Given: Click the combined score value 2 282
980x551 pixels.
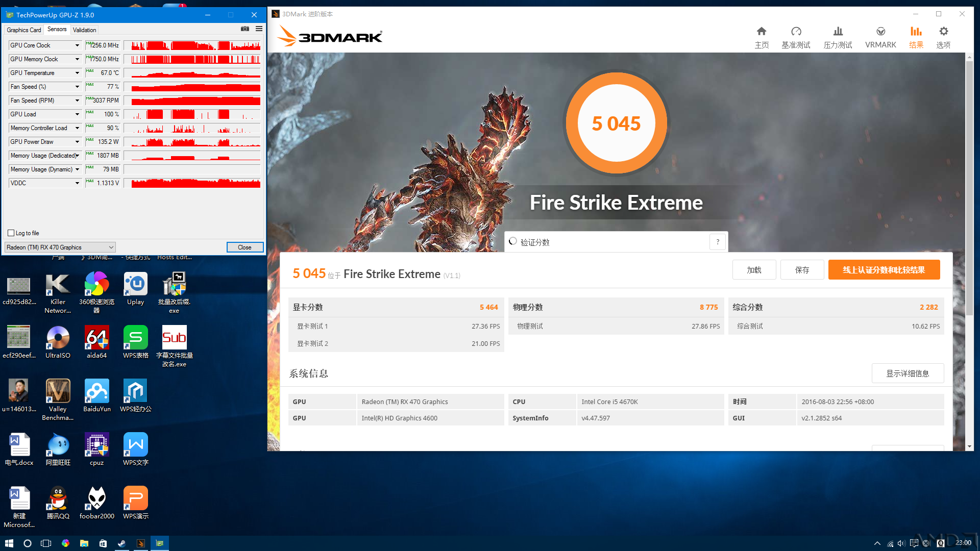Looking at the screenshot, I should click(928, 307).
